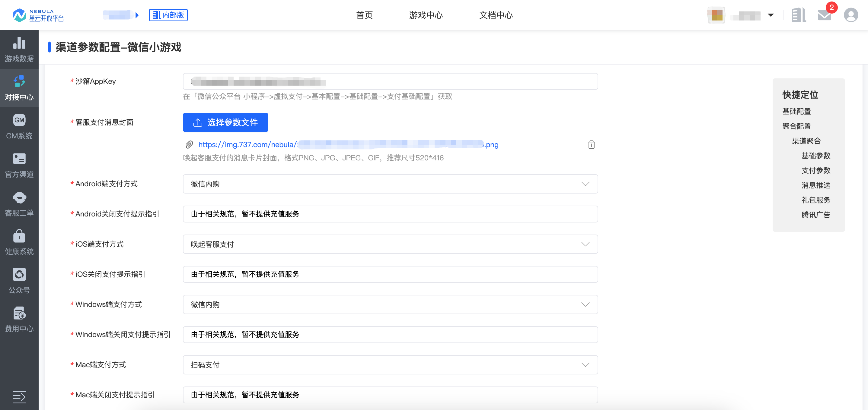Click the blurred account name in header
The image size is (868, 410).
coord(746,15)
